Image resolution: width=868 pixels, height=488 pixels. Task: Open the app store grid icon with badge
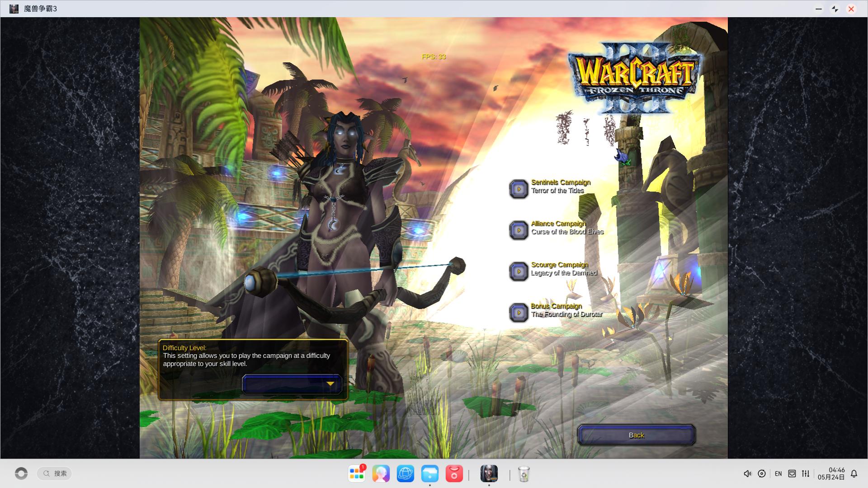357,474
